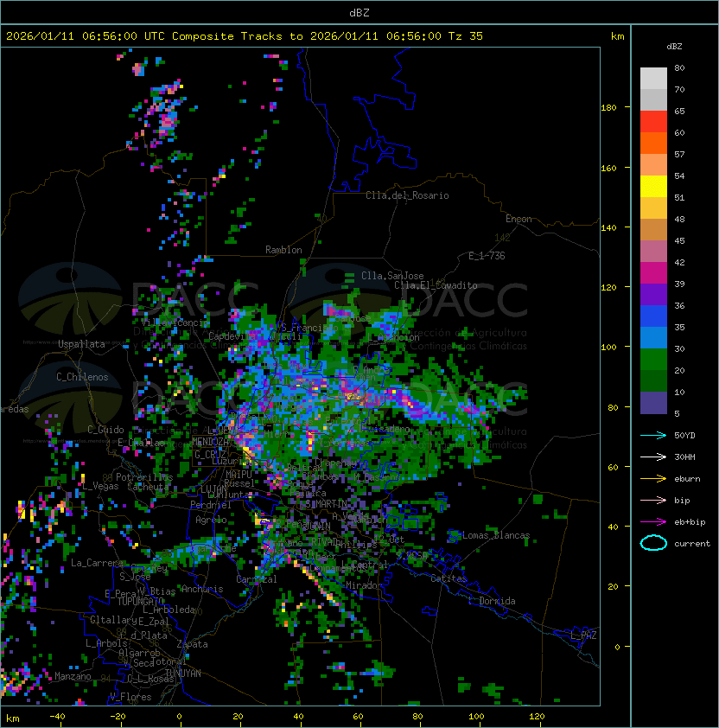
Task: Click the Clla.del_Rosario map label
Action: click(407, 195)
